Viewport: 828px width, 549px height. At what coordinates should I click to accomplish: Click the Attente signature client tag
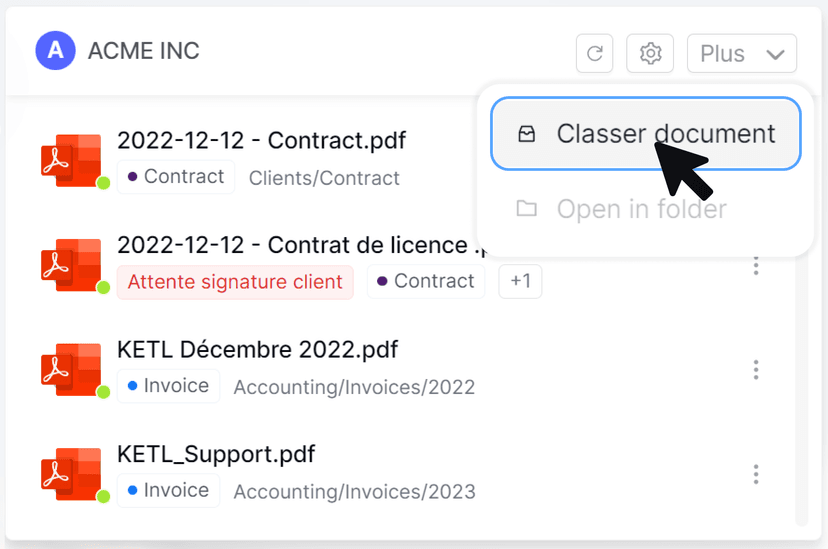(x=235, y=282)
